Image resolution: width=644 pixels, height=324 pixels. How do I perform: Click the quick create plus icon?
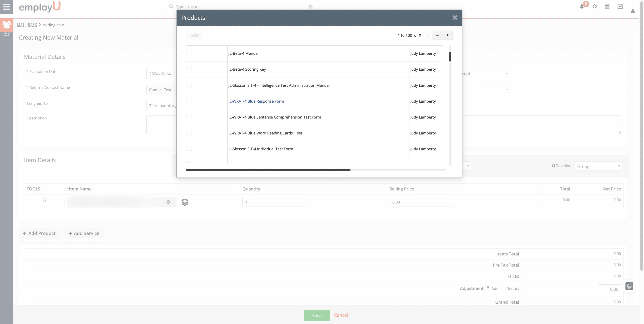594,7
